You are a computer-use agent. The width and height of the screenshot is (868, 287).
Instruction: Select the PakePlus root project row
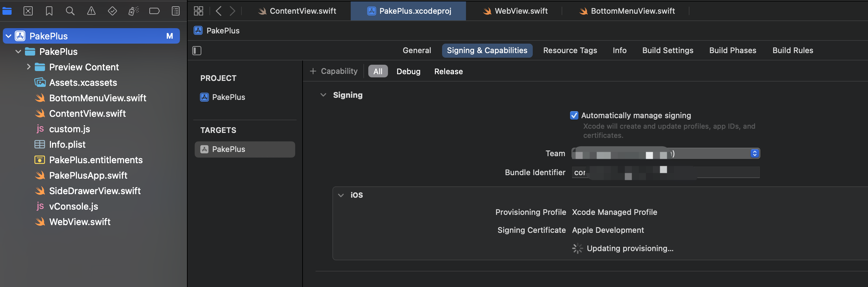(91, 36)
